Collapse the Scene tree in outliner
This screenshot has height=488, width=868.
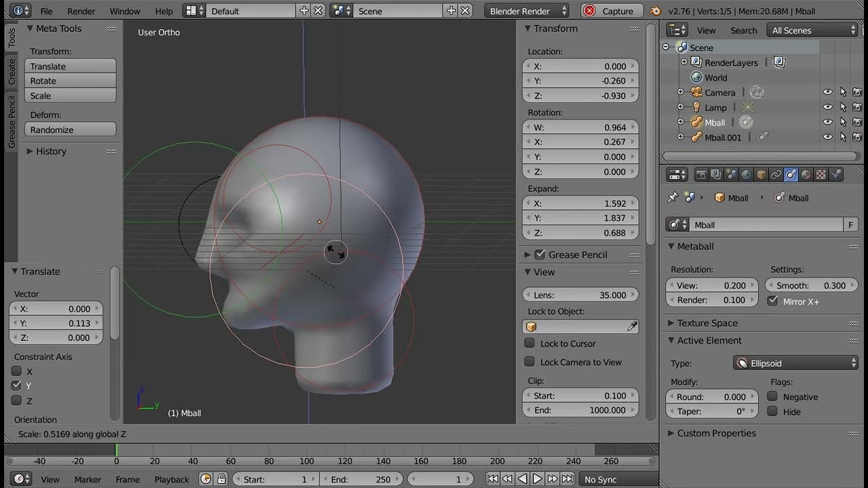[x=666, y=47]
